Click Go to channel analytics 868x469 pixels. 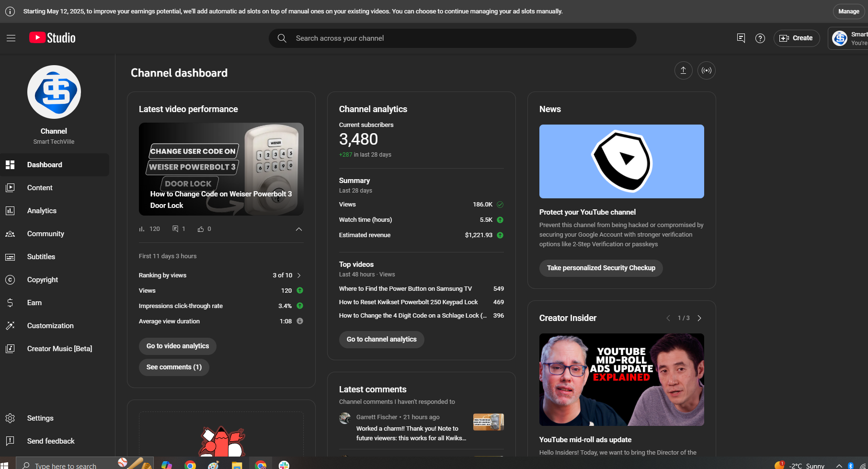tap(382, 339)
